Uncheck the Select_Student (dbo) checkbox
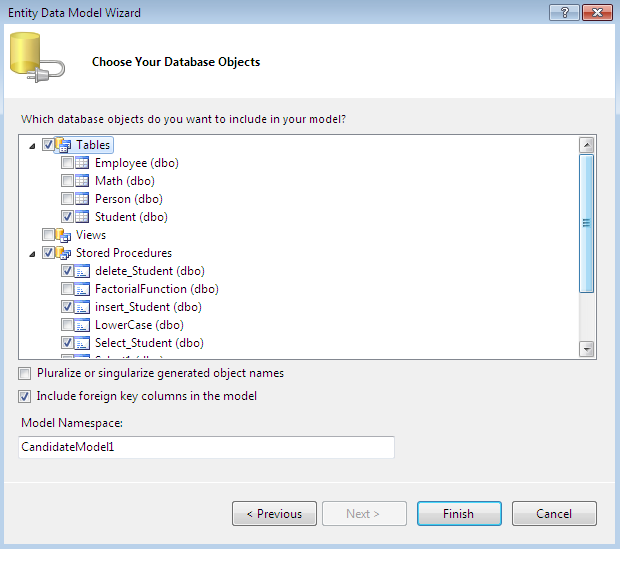Viewport: 620px width, 572px height. tap(67, 343)
